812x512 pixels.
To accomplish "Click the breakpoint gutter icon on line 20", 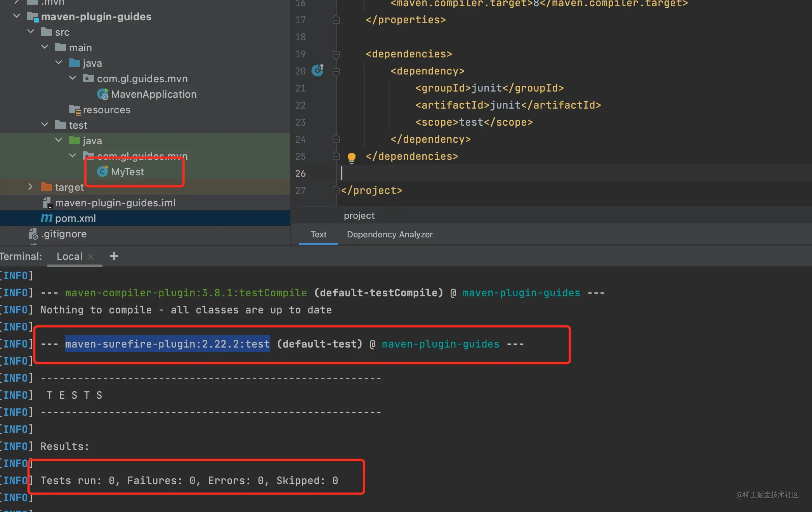I will [x=319, y=71].
